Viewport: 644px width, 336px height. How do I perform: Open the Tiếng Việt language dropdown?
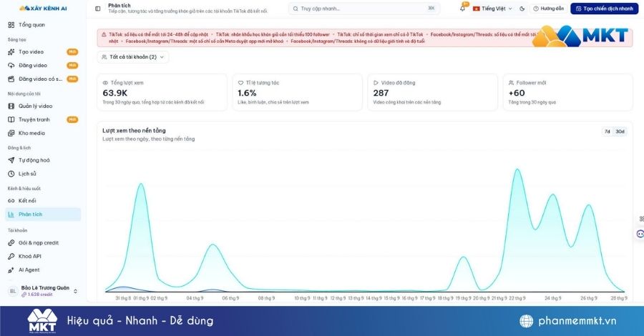click(492, 9)
